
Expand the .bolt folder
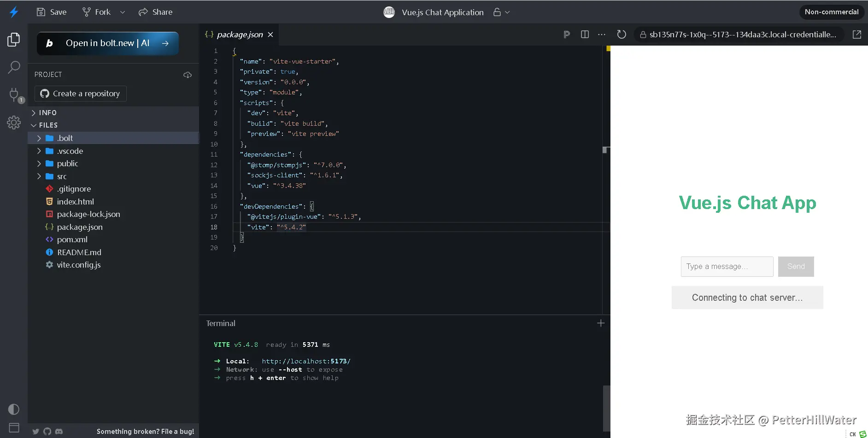tap(113, 138)
